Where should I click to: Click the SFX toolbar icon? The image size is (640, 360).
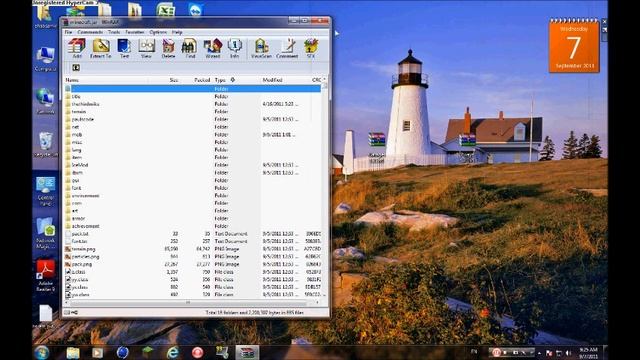pyautogui.click(x=311, y=48)
